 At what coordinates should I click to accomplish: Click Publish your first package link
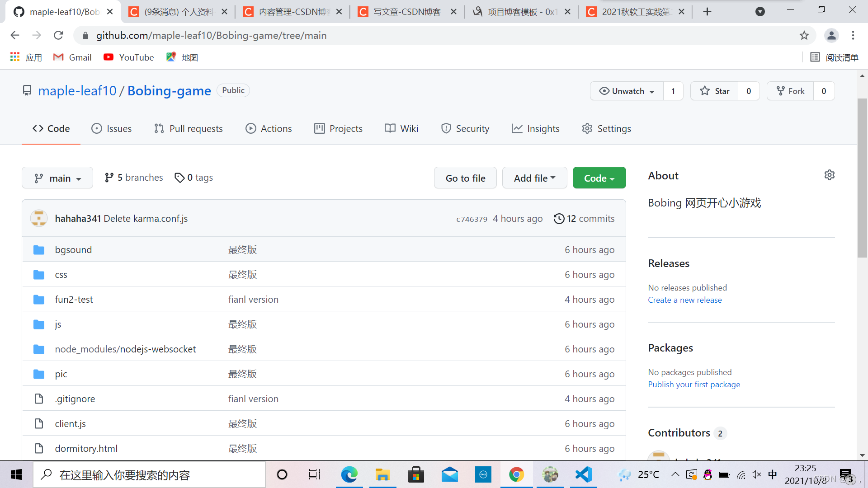coord(694,384)
